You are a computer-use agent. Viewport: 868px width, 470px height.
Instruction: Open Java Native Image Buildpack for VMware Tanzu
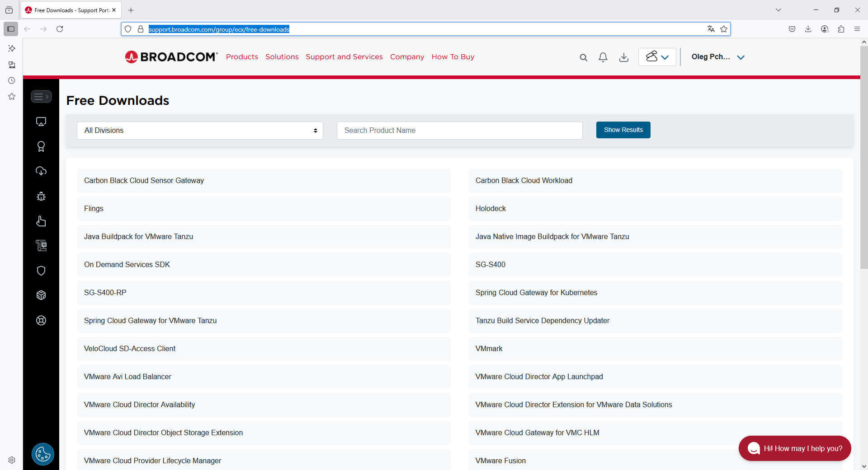click(x=655, y=237)
